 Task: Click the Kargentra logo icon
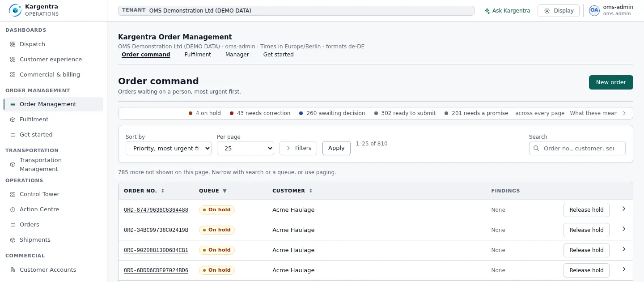tap(15, 10)
